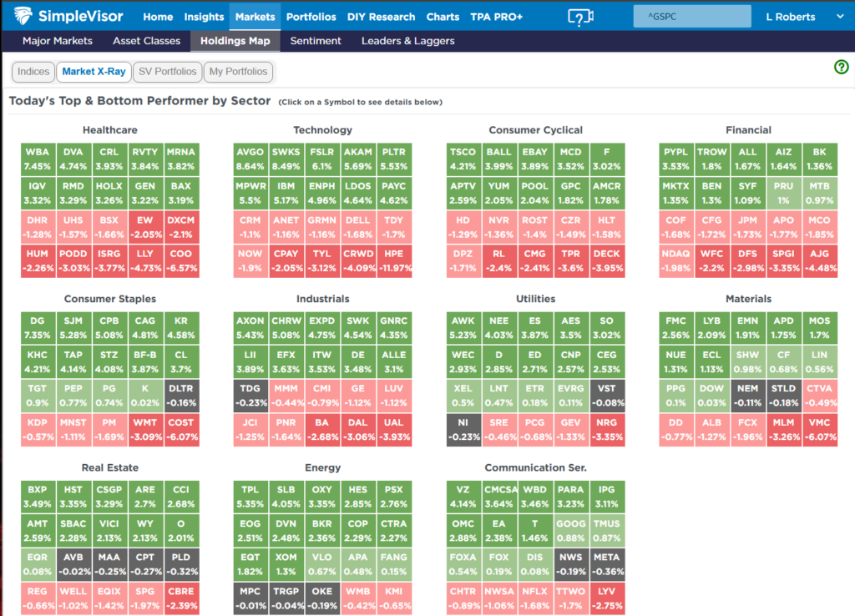Click FMC tile in Materials
This screenshot has height=616, width=855.
(675, 328)
